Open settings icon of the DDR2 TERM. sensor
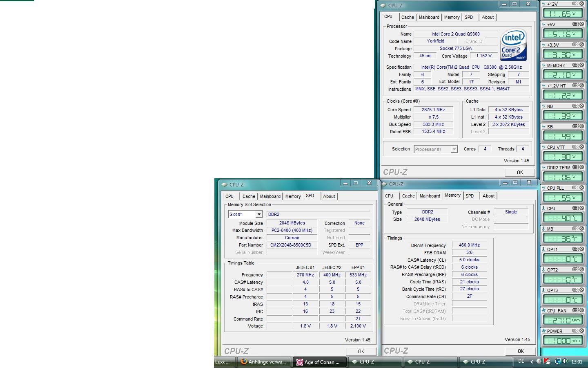Screen dimensions: 588x368 click(x=575, y=167)
